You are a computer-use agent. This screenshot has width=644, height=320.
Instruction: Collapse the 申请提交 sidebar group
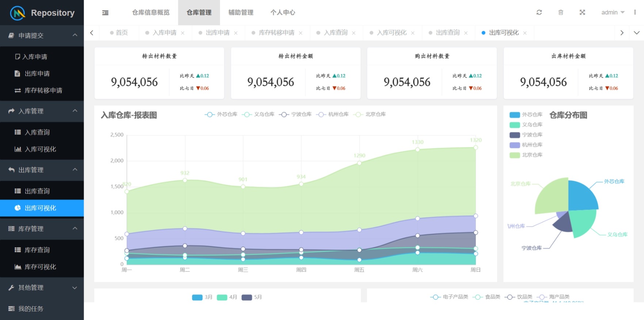point(42,35)
